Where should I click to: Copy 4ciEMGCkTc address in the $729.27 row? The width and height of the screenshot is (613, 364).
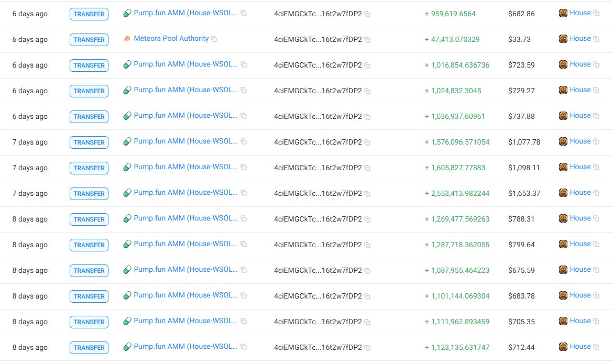click(x=367, y=91)
